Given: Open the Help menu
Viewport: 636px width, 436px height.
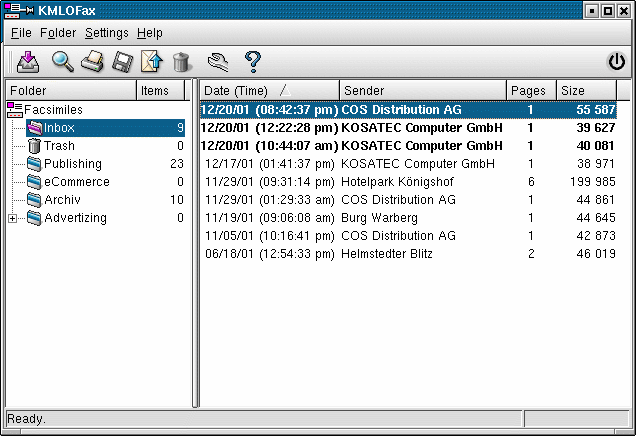Looking at the screenshot, I should pyautogui.click(x=150, y=33).
